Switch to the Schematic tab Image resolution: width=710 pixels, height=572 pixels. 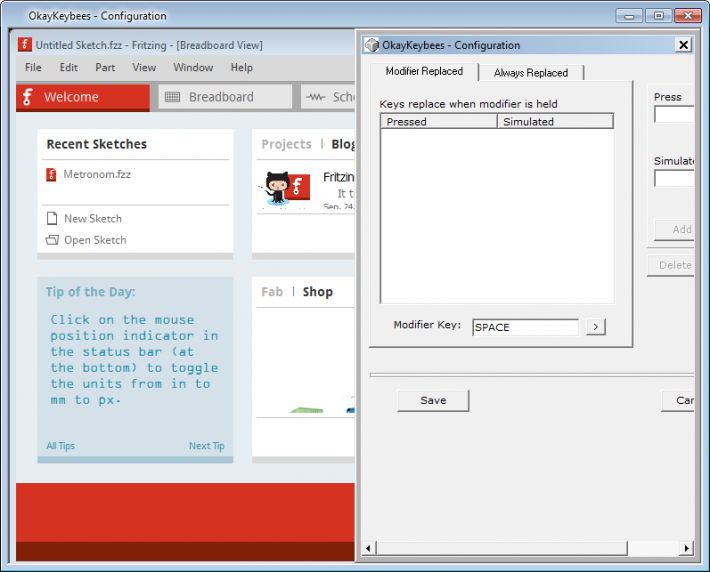click(328, 97)
